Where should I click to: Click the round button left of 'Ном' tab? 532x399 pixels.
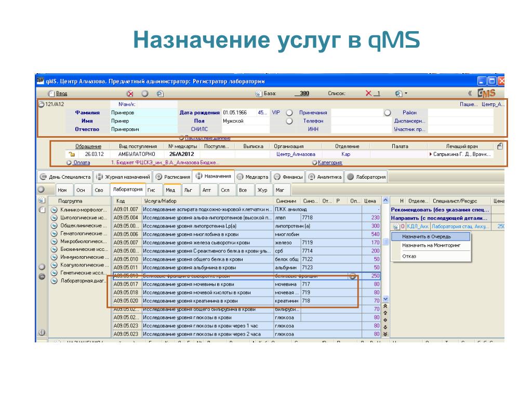(x=41, y=190)
